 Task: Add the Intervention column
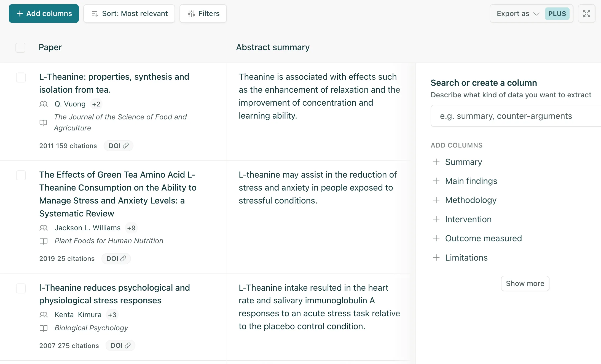pyautogui.click(x=468, y=219)
